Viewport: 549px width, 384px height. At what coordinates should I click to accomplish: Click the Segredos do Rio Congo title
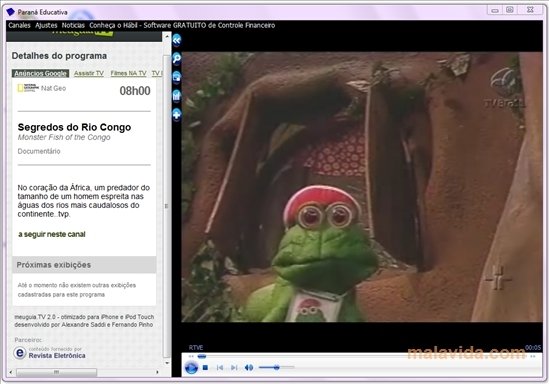pyautogui.click(x=74, y=127)
